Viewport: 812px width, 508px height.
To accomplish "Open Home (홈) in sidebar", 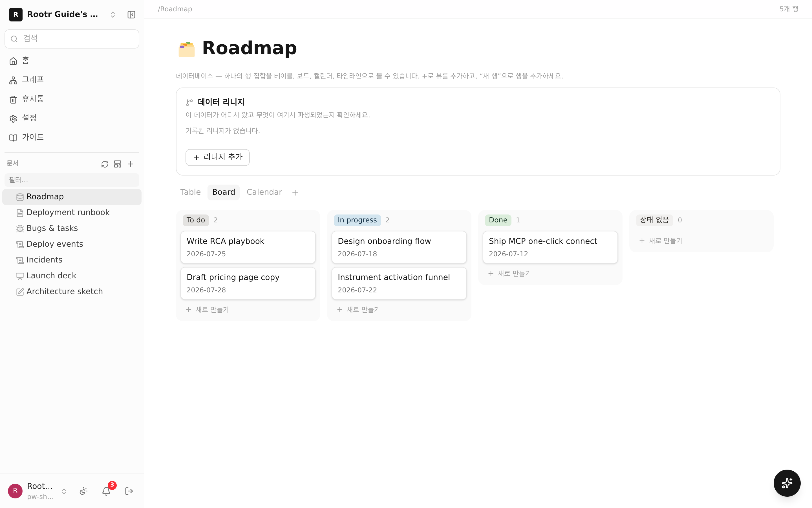I will [x=72, y=61].
